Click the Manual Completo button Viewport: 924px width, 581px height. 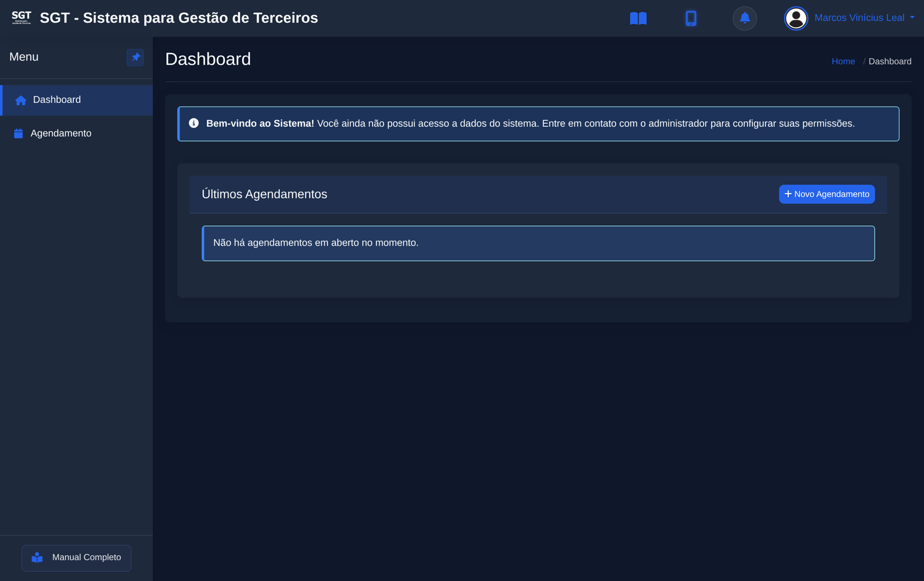pos(76,558)
